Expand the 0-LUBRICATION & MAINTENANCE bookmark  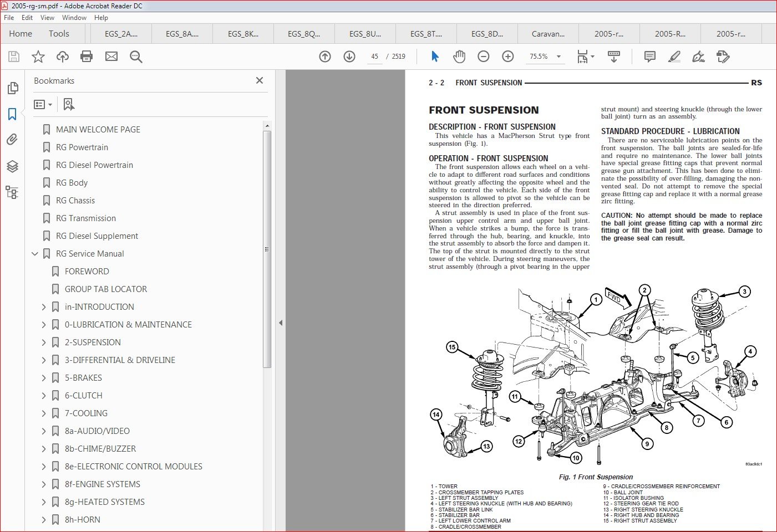click(44, 325)
